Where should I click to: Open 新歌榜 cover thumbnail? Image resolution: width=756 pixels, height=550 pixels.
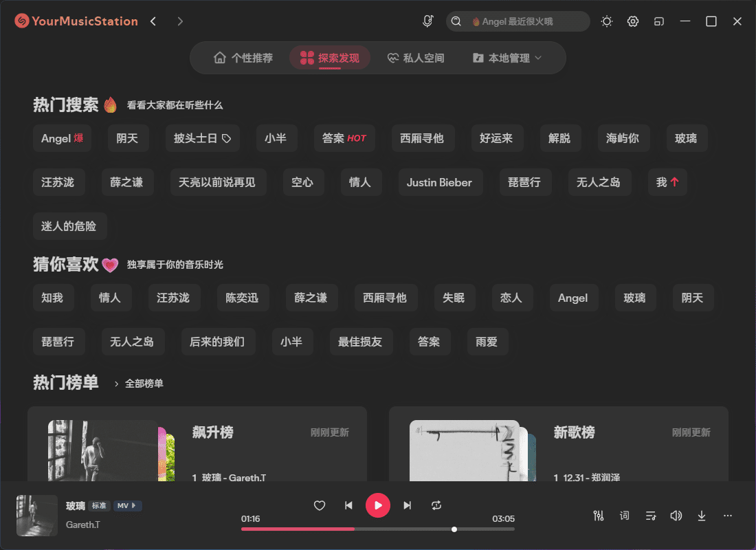(465, 450)
